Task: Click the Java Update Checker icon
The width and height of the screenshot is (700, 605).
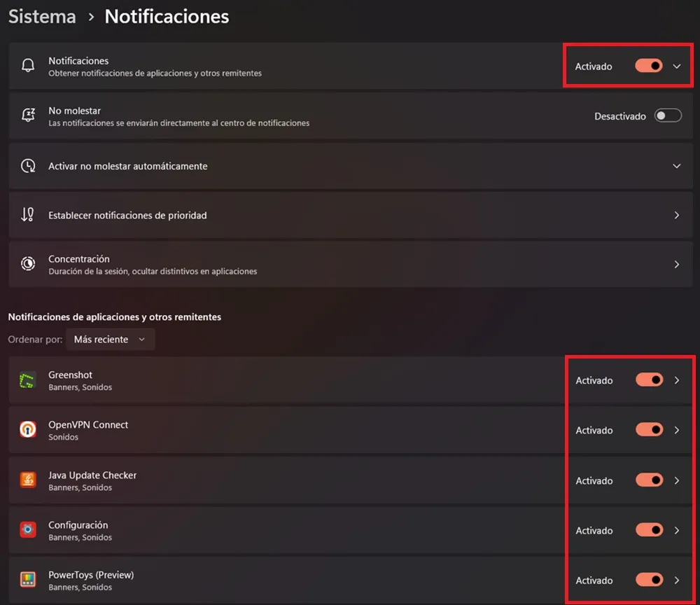Action: pyautogui.click(x=28, y=480)
